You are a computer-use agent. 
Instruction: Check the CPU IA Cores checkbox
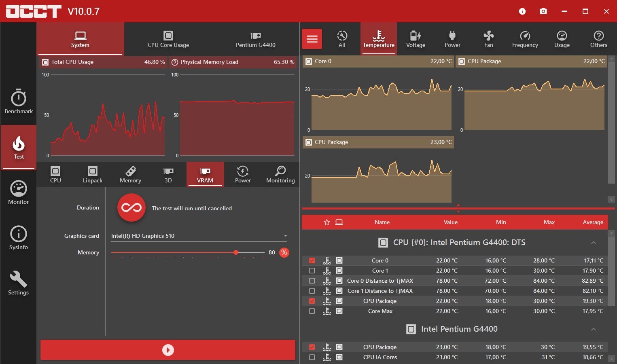coord(312,357)
